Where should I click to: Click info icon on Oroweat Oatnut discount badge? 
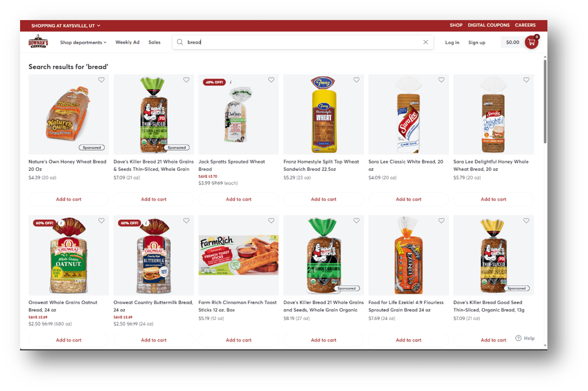click(x=61, y=223)
